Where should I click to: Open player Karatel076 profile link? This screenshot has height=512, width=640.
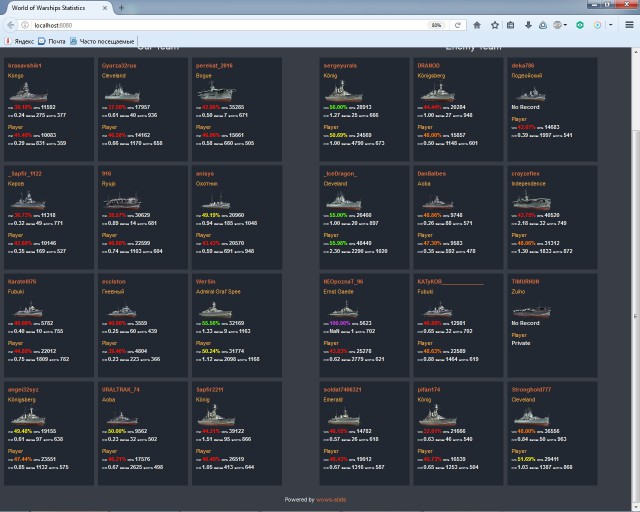point(22,281)
